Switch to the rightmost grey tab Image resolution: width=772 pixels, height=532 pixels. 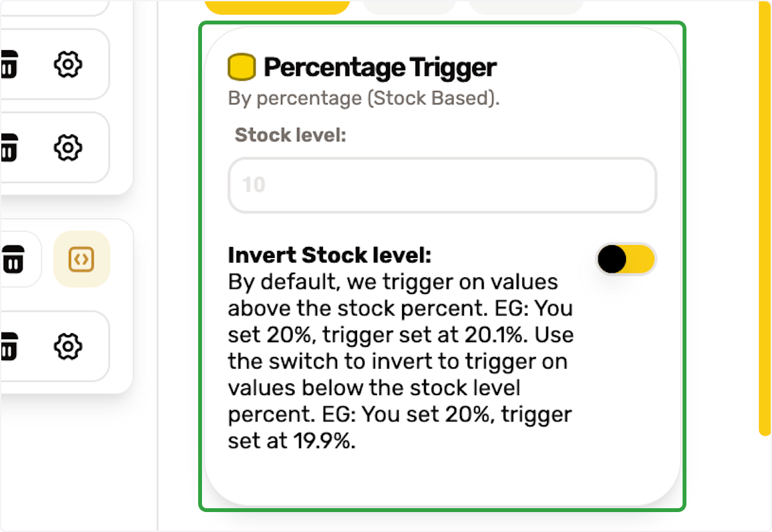pyautogui.click(x=526, y=6)
